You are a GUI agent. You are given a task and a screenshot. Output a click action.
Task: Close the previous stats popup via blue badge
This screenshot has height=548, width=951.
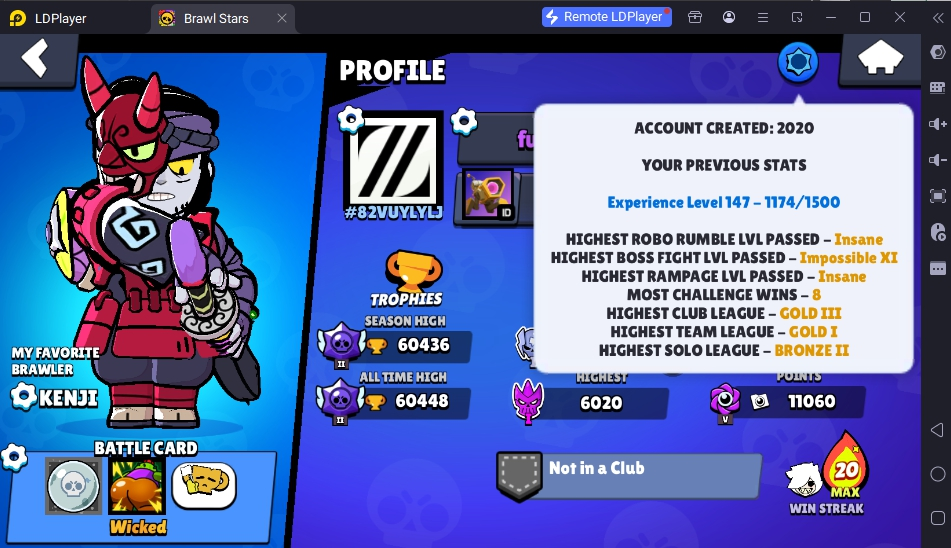[x=798, y=62]
